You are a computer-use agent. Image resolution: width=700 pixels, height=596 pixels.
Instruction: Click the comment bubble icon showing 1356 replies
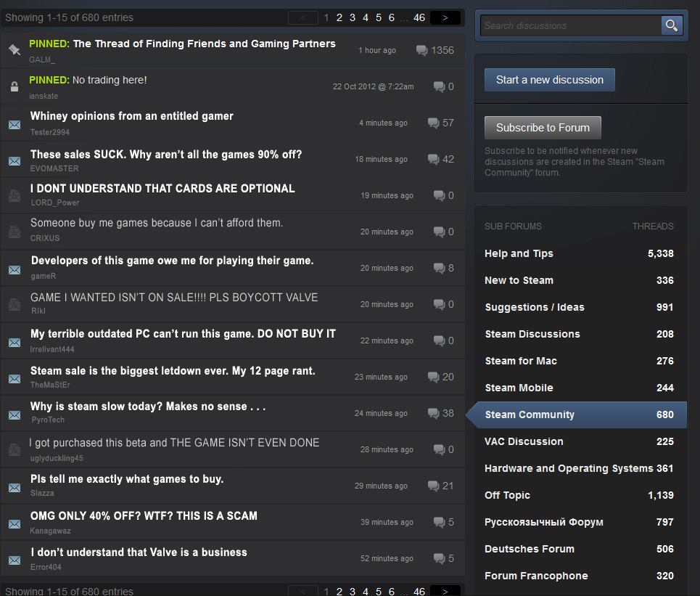tap(422, 50)
